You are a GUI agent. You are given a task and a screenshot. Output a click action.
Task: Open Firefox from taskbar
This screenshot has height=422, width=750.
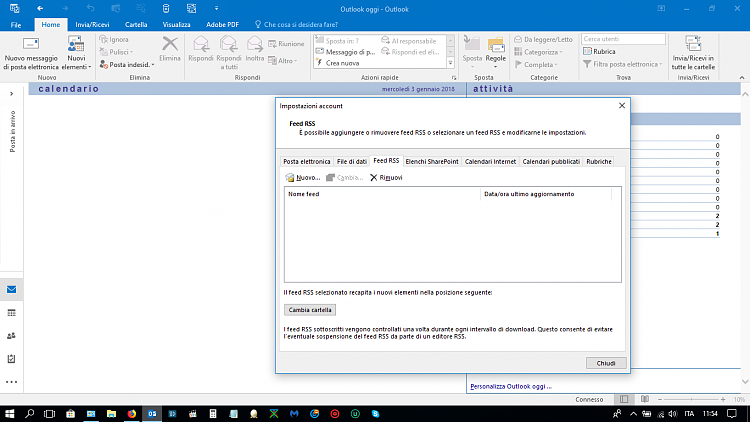pyautogui.click(x=132, y=414)
